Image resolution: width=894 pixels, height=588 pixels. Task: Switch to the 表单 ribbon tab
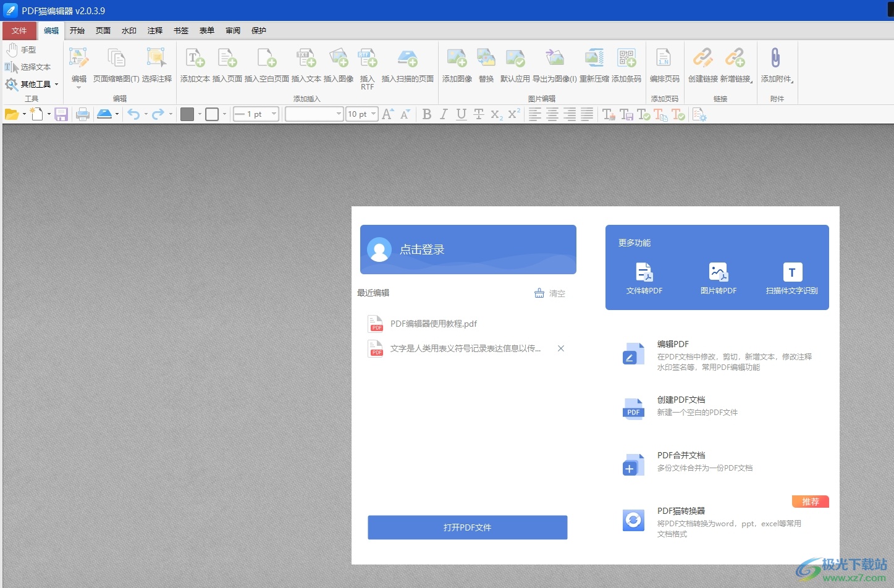207,31
